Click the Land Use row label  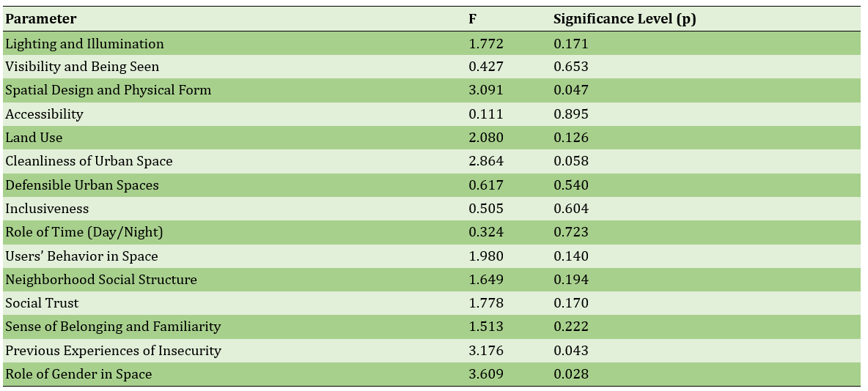click(34, 138)
